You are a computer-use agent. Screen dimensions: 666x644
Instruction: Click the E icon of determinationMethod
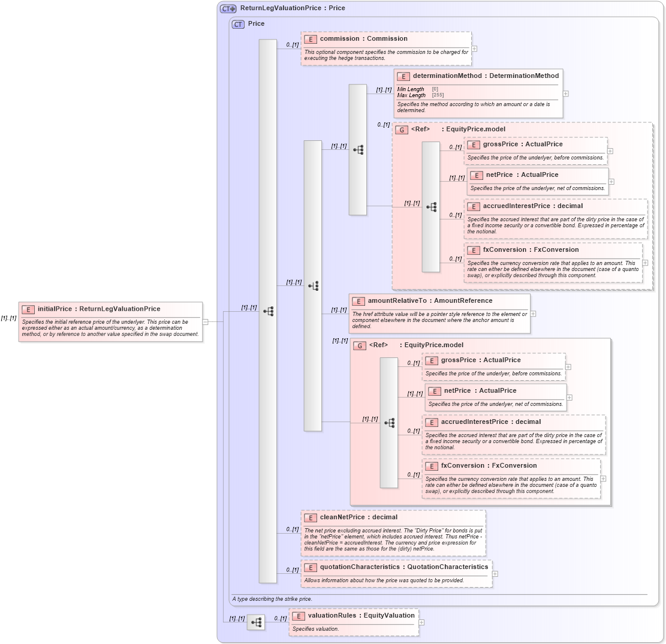coord(402,76)
